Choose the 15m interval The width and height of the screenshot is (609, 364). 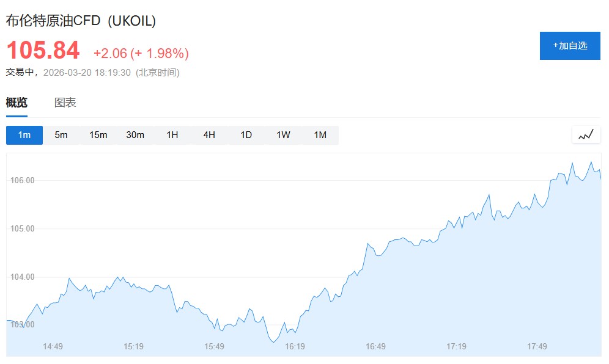[x=98, y=135]
